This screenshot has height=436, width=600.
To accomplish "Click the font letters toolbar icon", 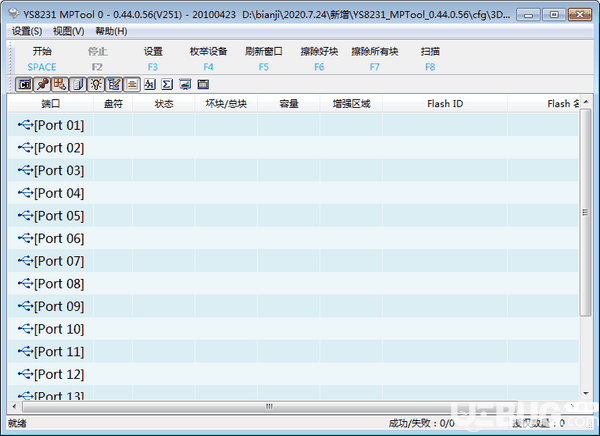I will [150, 84].
